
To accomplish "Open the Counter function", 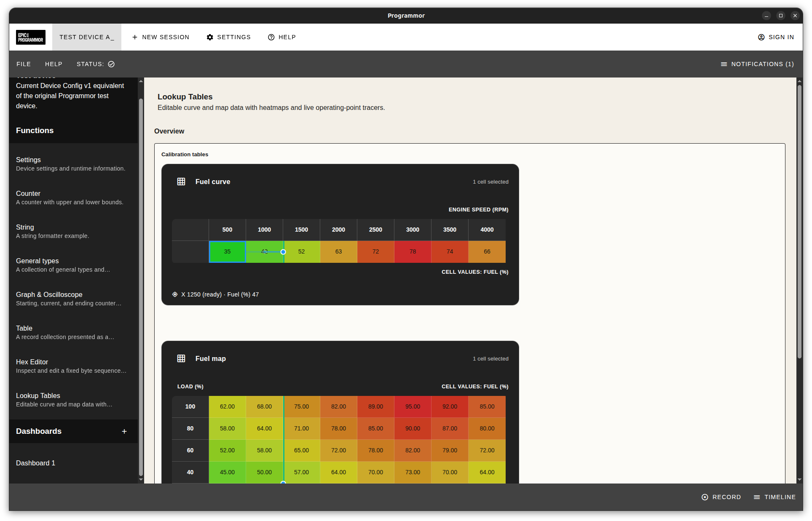I will click(73, 198).
